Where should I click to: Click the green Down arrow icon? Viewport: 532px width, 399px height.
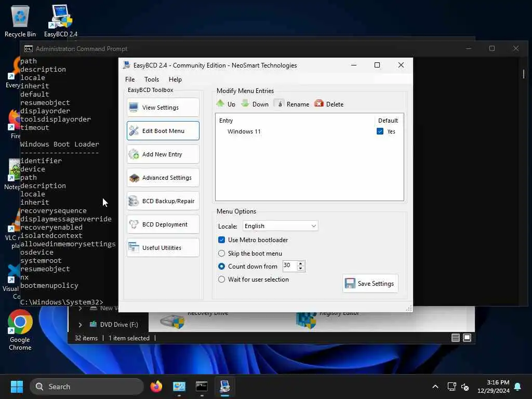245,103
